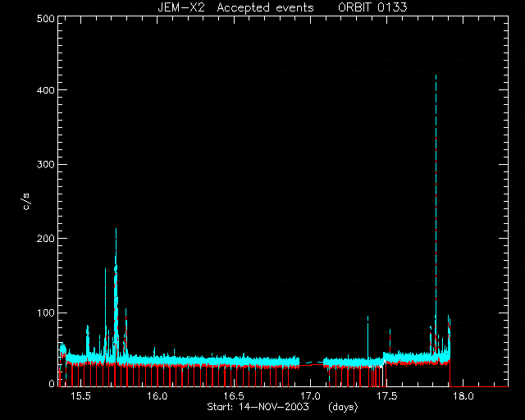The width and height of the screenshot is (525, 420).
Task: Click the 500 y-axis tick label
Action: coord(45,18)
